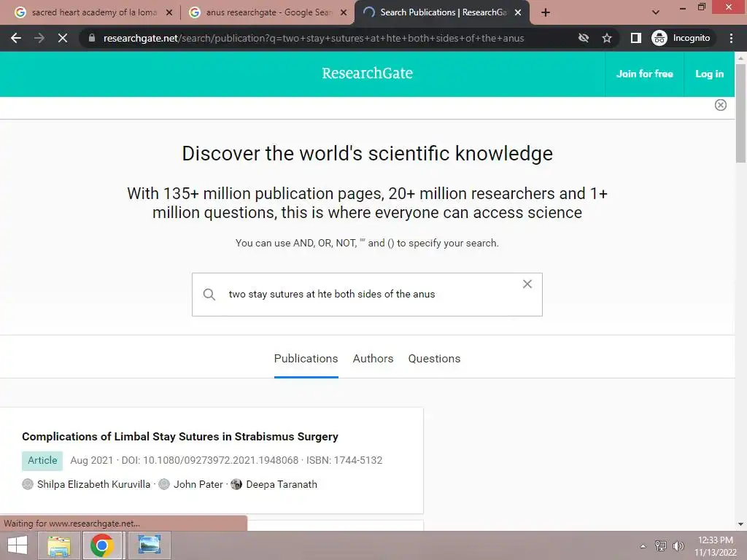This screenshot has height=560, width=747.
Task: Open the photo viewer taskbar icon
Action: [149, 545]
